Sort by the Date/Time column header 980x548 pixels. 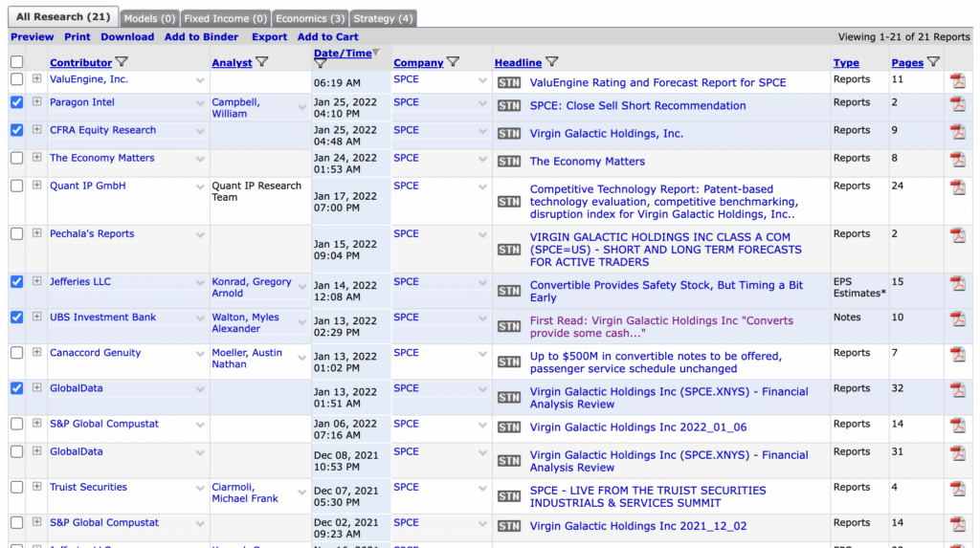point(342,54)
